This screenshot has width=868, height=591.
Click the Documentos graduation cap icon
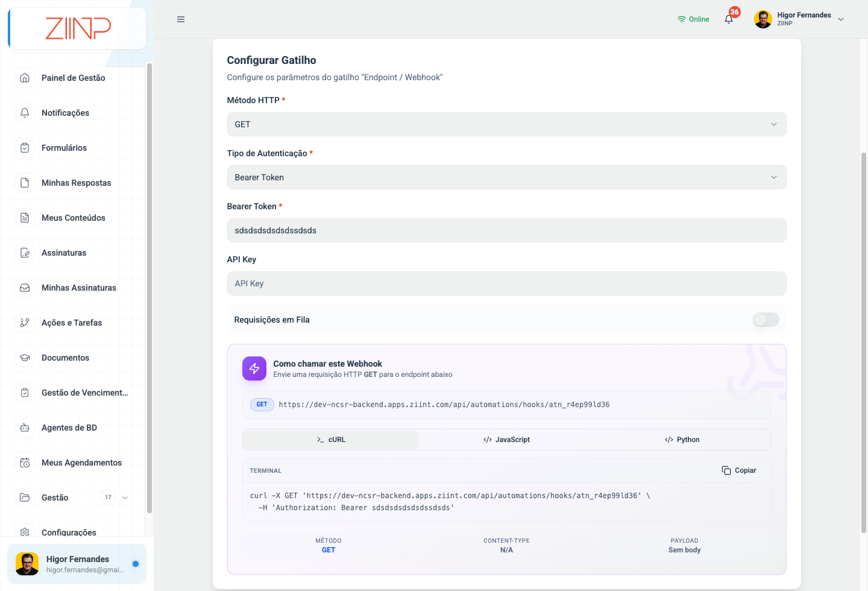(25, 358)
